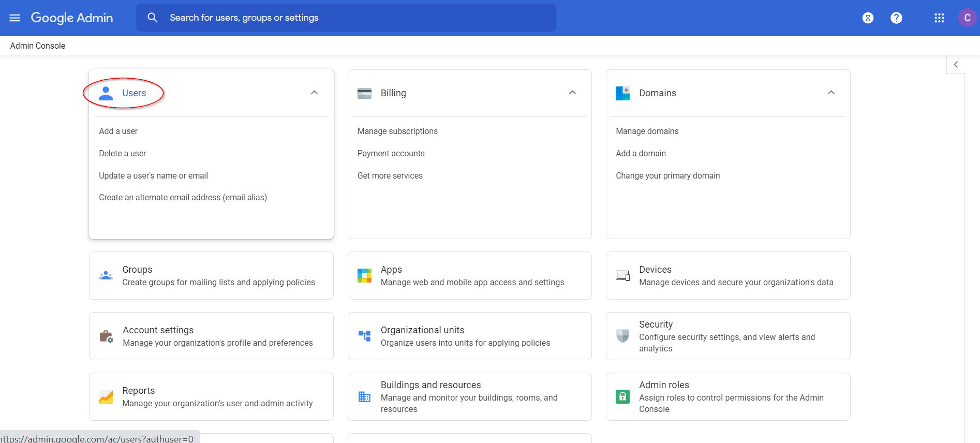This screenshot has width=980, height=443.
Task: Open Payment accounts
Action: (391, 154)
